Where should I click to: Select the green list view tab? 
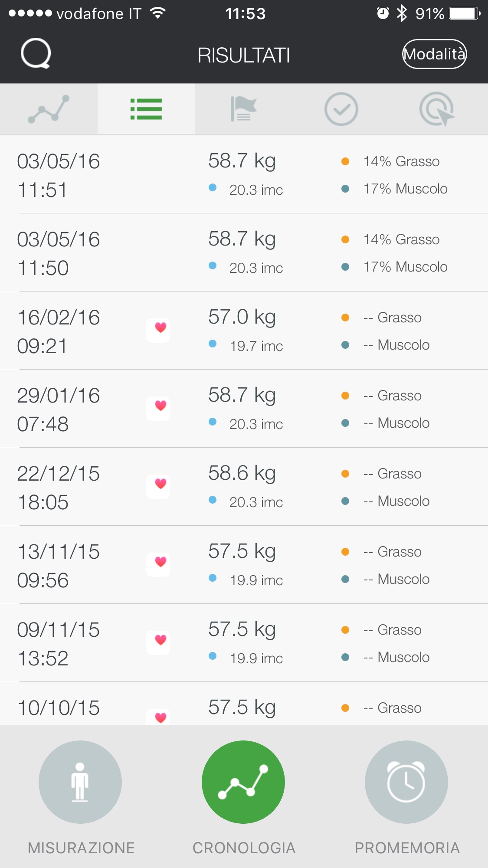point(146,109)
